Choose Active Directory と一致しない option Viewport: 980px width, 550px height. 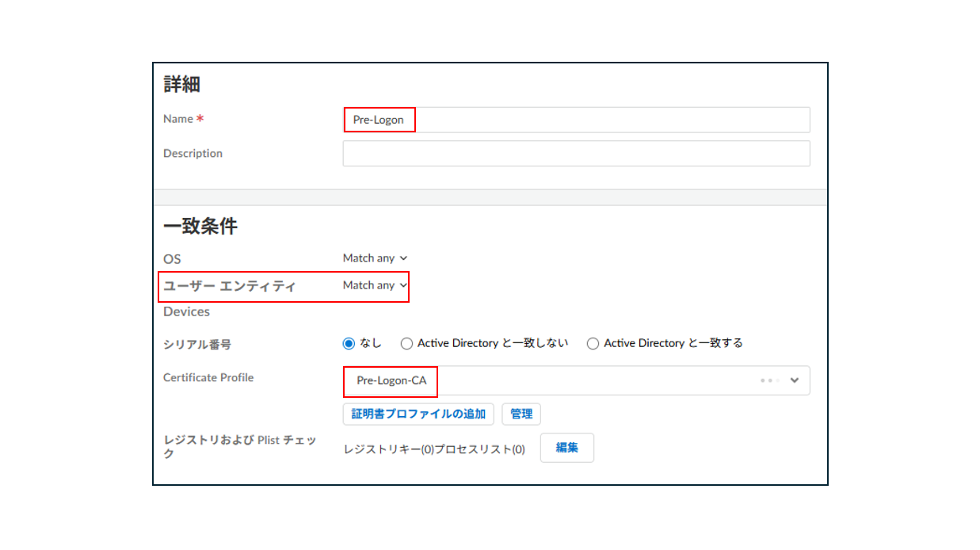[407, 344]
